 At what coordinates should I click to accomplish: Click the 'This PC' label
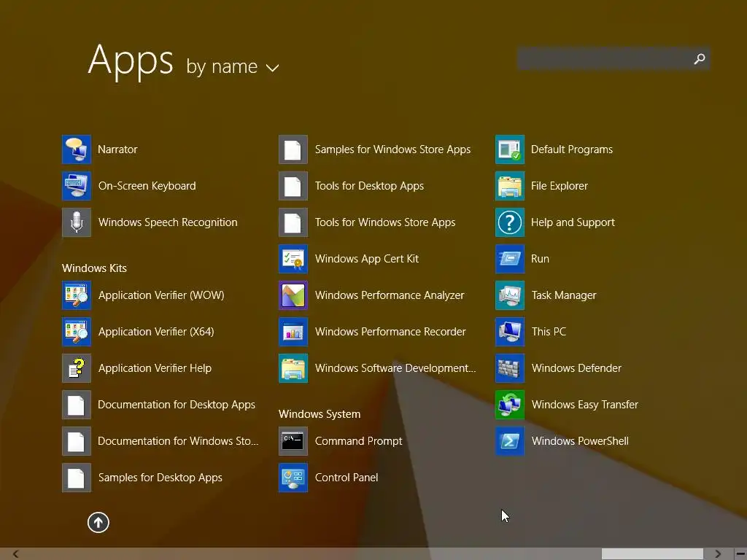[x=549, y=332]
